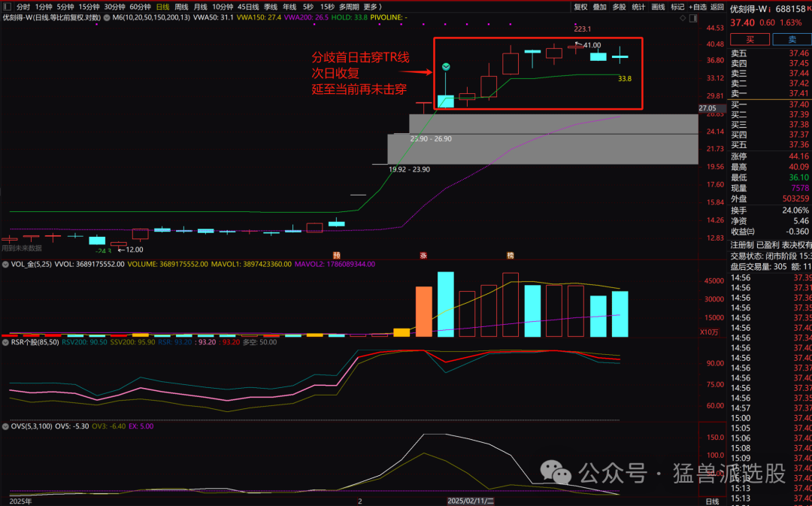Click the 买一 price 37.40

[x=799, y=105]
